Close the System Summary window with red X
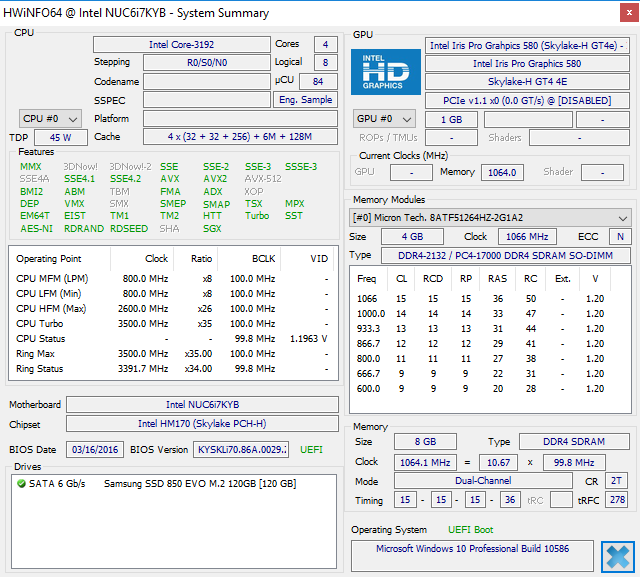This screenshot has width=640, height=577. (629, 13)
